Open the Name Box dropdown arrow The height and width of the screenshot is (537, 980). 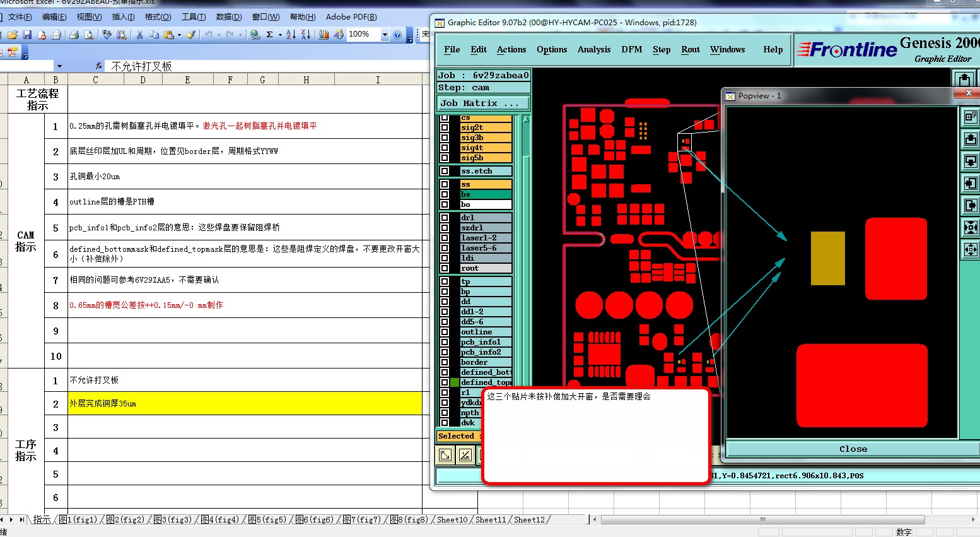[59, 66]
